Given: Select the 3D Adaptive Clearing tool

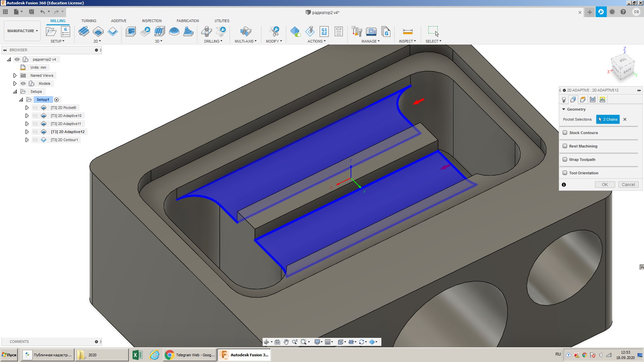Looking at the screenshot, I should click(131, 32).
